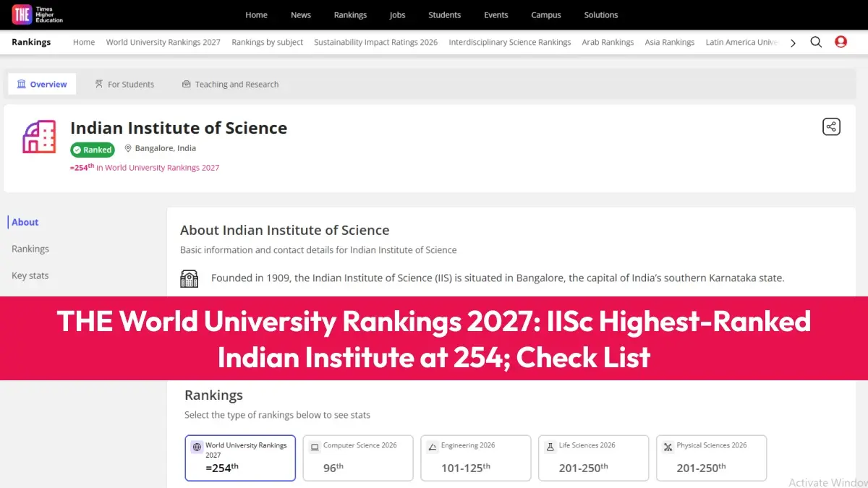This screenshot has width=868, height=488.
Task: Click the location pin beside Bangalore, India
Action: (128, 148)
